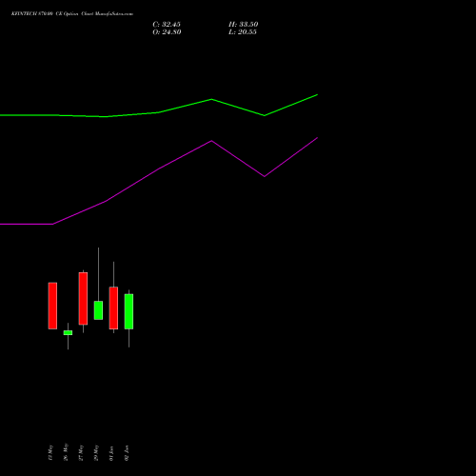This screenshot has width=476, height=476.
Task: Click the open value O: 24.80
Action: [167, 32]
